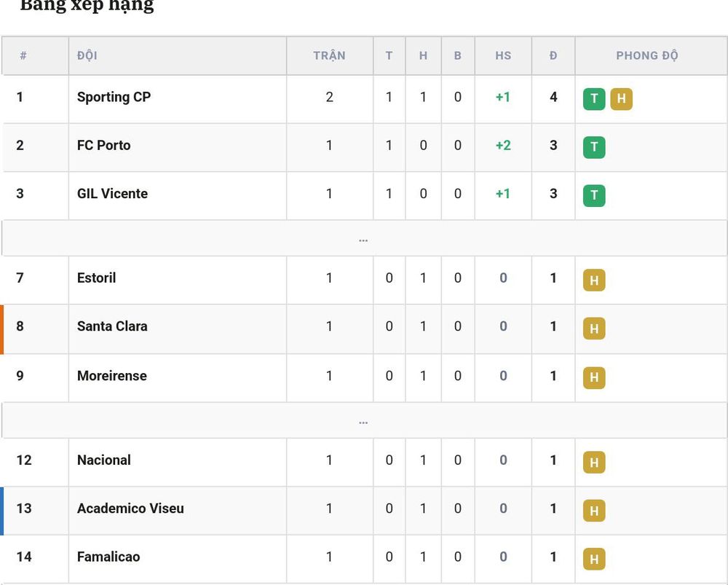The image size is (728, 585).
Task: Click Sporting CP's yellow H form badge
Action: click(x=621, y=98)
